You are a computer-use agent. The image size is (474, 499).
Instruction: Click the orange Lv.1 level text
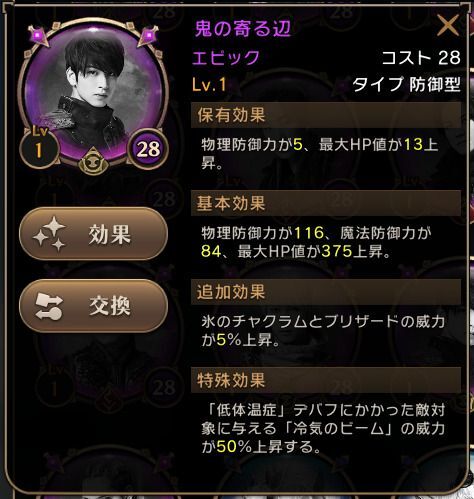pos(209,85)
